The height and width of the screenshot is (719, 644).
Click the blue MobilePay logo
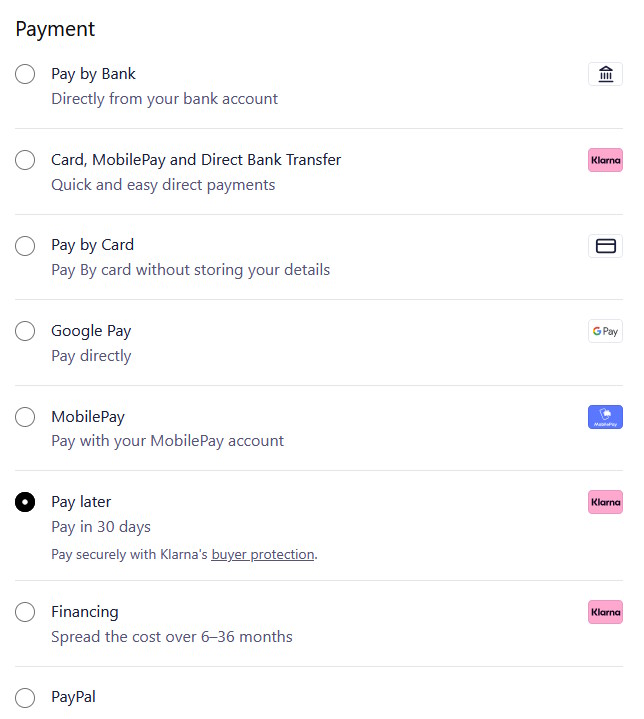pos(605,417)
